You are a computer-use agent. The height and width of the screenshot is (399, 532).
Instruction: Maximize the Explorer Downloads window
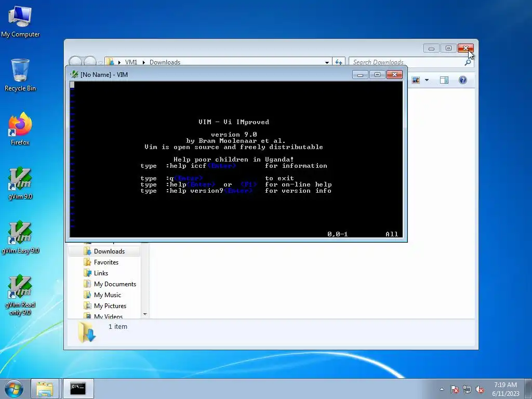pos(448,48)
